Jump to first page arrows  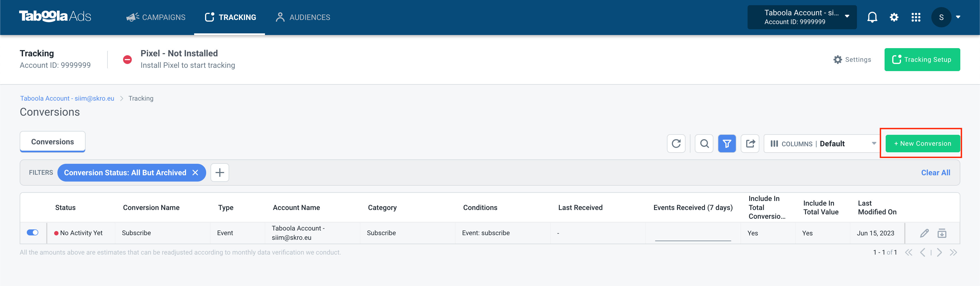pyautogui.click(x=908, y=252)
